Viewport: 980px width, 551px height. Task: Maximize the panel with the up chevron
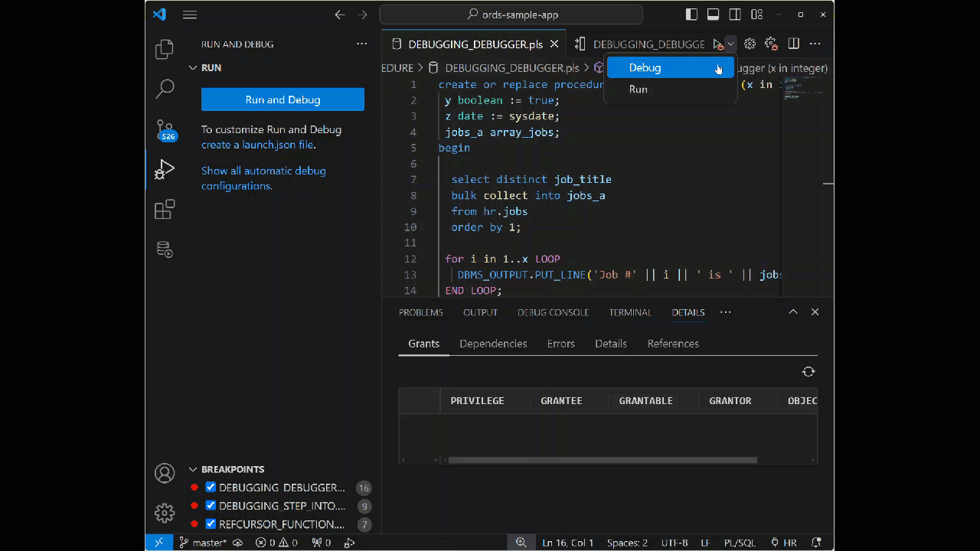[793, 312]
